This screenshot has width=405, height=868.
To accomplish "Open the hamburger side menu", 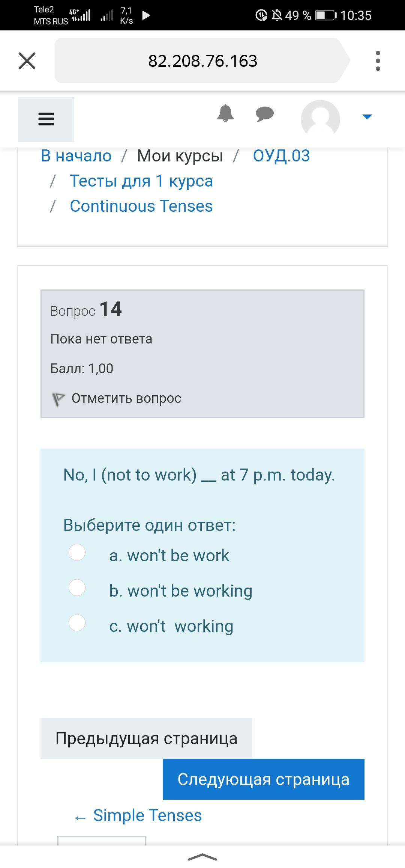I will [46, 119].
